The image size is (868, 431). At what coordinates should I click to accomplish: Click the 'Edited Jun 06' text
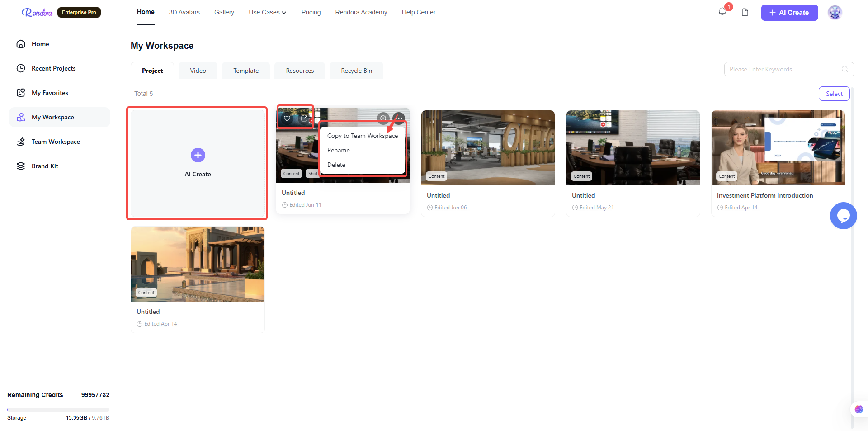pyautogui.click(x=451, y=208)
